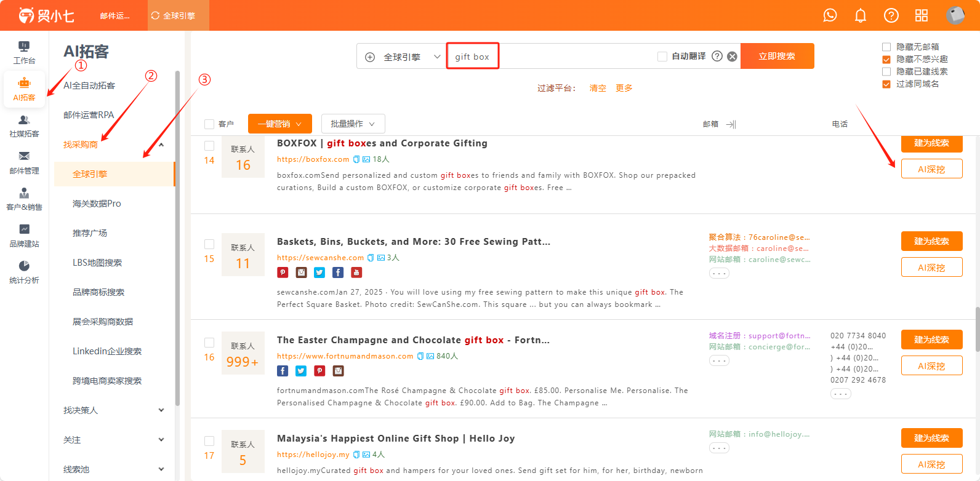Switch to the 邮件运... top tab

tap(115, 15)
